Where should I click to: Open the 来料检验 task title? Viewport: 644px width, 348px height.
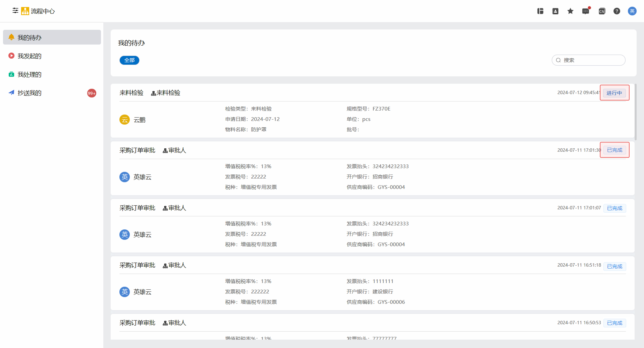131,93
